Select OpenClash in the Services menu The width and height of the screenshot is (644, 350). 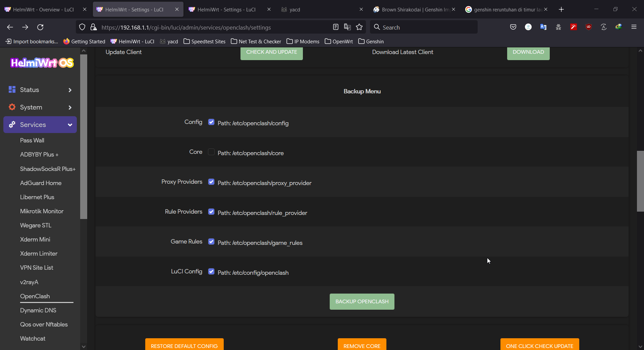tap(35, 296)
